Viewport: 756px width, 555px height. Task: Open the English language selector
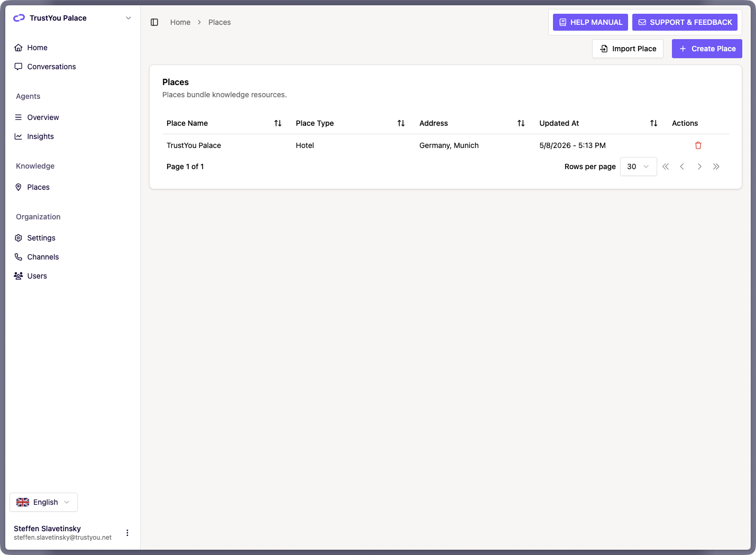pyautogui.click(x=43, y=502)
